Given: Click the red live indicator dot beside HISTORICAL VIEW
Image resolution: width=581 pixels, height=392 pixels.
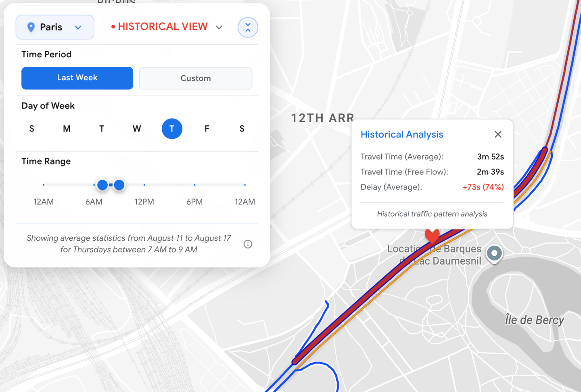Looking at the screenshot, I should click(113, 26).
